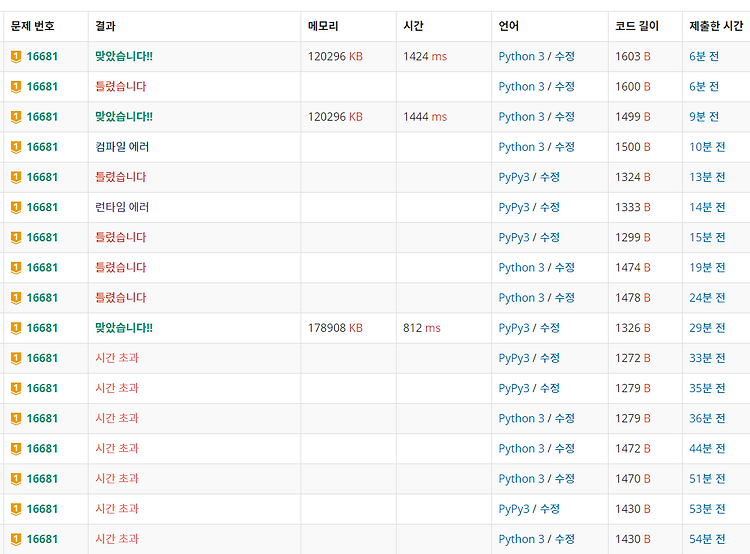The height and width of the screenshot is (554, 750).
Task: Click 수정 in the 1603 B submission row
Action: [564, 56]
